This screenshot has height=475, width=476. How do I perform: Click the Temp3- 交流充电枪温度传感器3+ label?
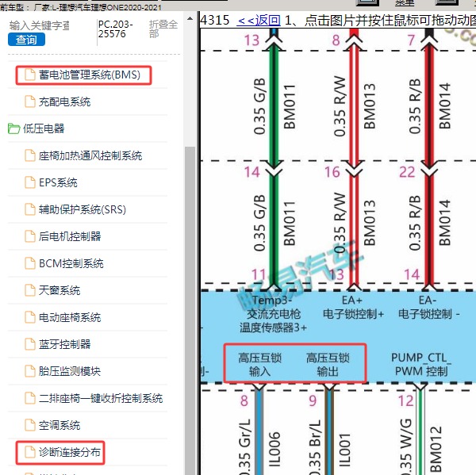tap(273, 314)
